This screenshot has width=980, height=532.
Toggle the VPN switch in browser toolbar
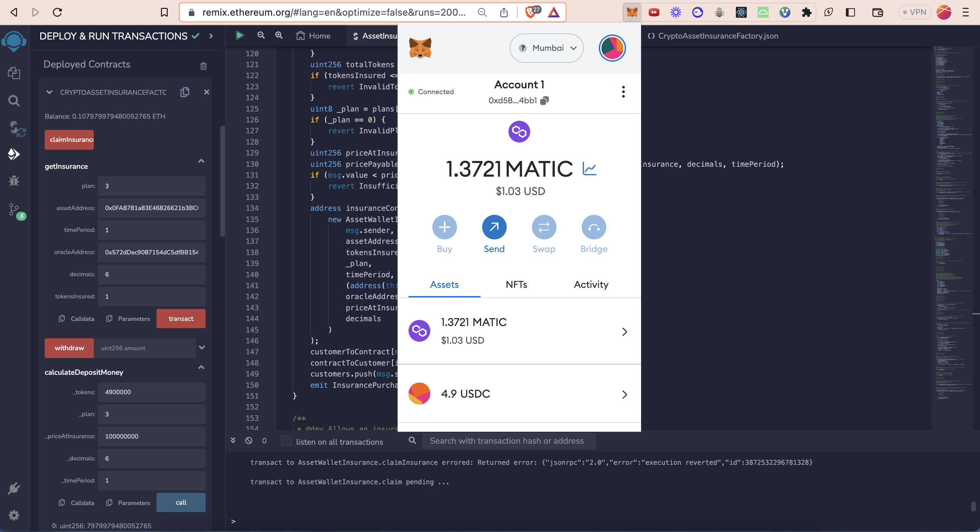pyautogui.click(x=914, y=12)
